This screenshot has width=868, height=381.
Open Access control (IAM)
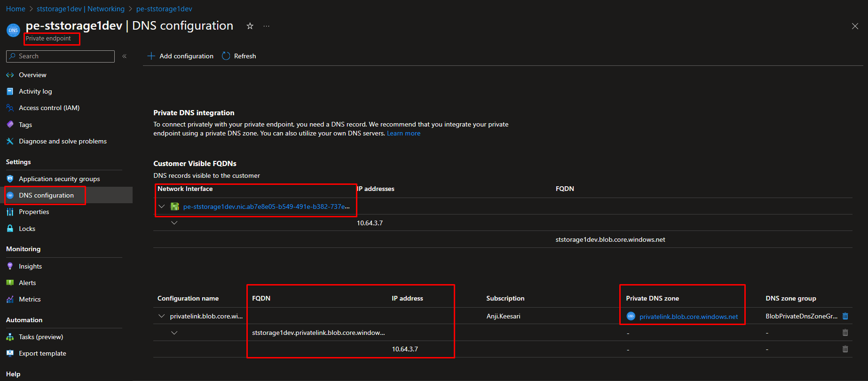[x=49, y=108]
